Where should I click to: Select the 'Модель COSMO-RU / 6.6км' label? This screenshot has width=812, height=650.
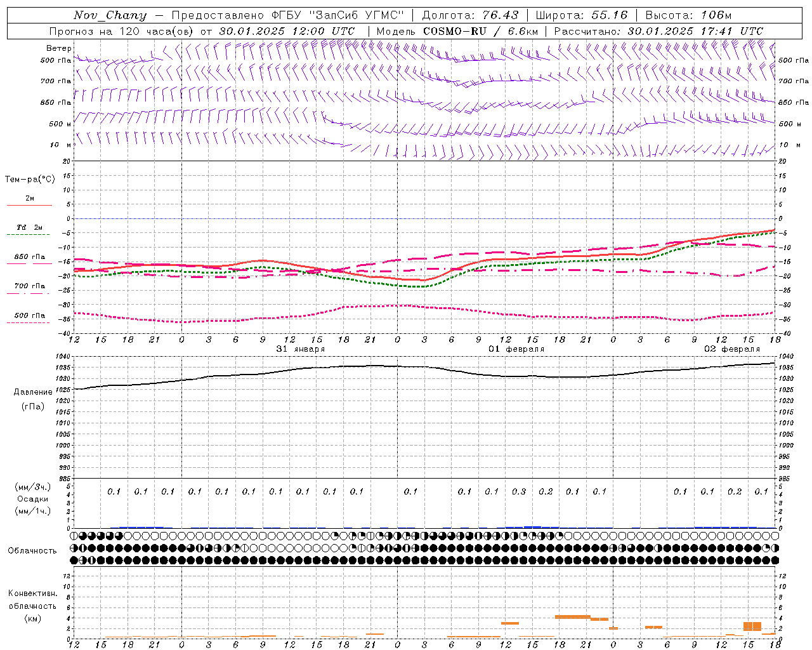point(457,31)
